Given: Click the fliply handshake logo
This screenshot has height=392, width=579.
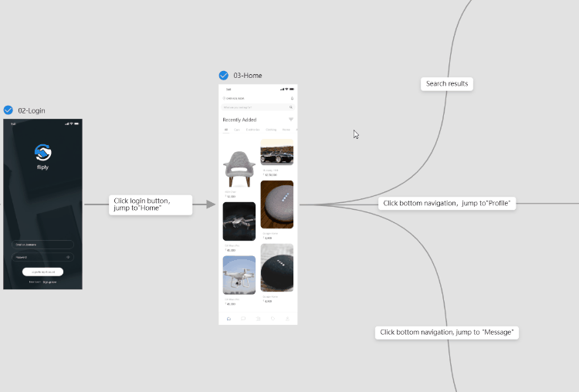Looking at the screenshot, I should 43,153.
